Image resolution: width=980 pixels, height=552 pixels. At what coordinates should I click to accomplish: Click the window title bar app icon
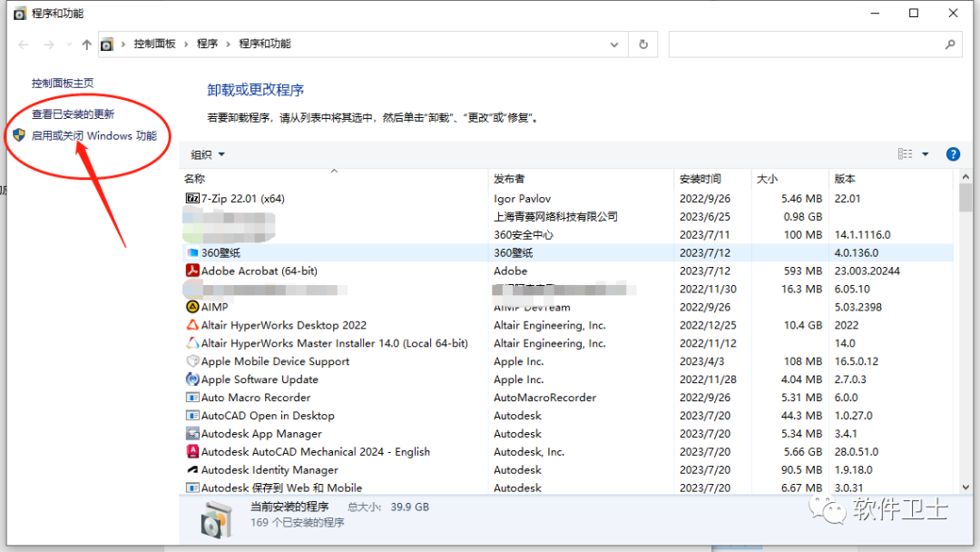tap(20, 13)
